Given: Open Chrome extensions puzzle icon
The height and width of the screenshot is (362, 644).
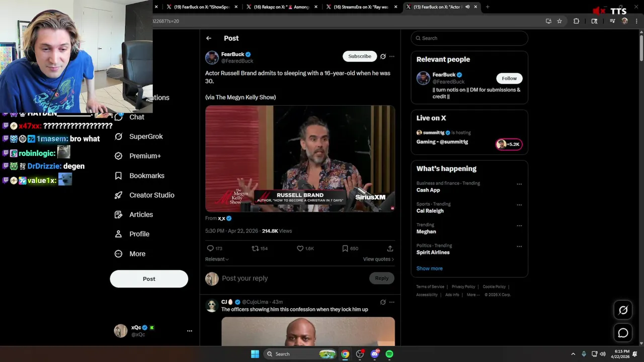Looking at the screenshot, I should pos(577,21).
